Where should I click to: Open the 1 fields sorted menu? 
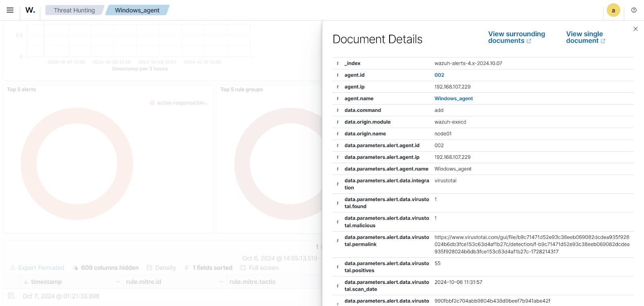click(x=208, y=268)
